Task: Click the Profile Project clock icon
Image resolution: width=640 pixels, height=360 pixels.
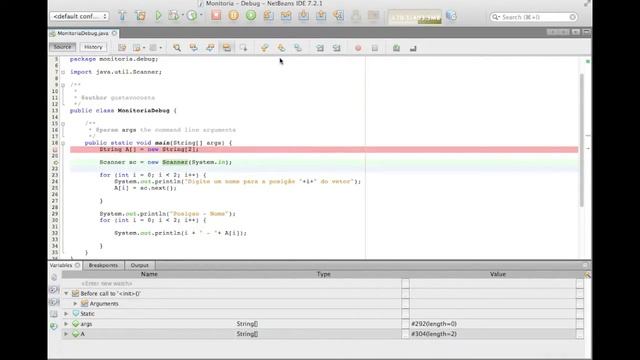Action: [192, 16]
